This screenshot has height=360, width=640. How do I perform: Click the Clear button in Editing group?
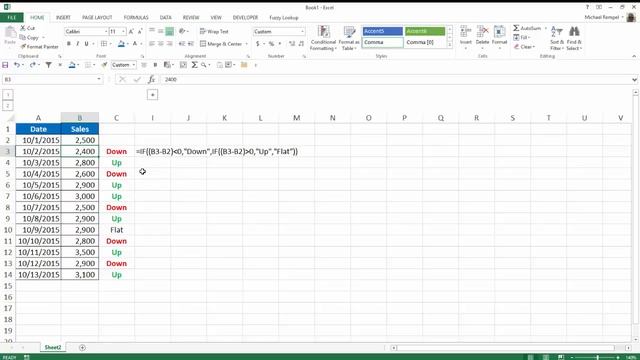524,47
